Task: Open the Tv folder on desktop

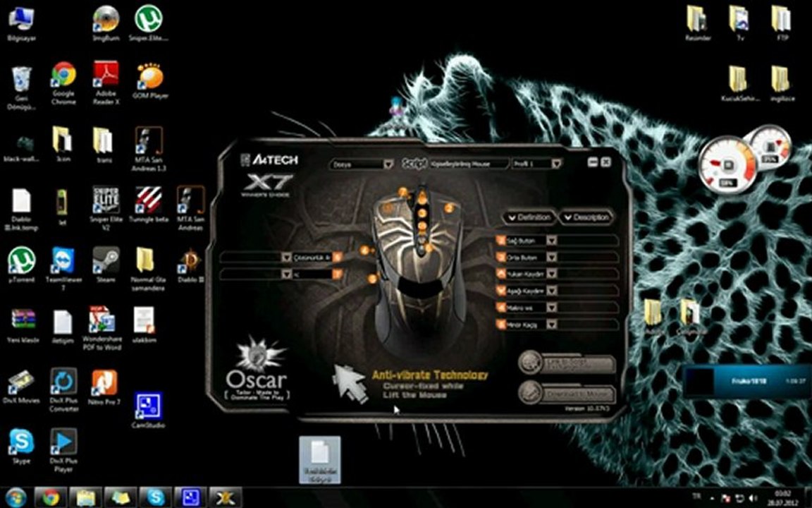Action: point(739,23)
